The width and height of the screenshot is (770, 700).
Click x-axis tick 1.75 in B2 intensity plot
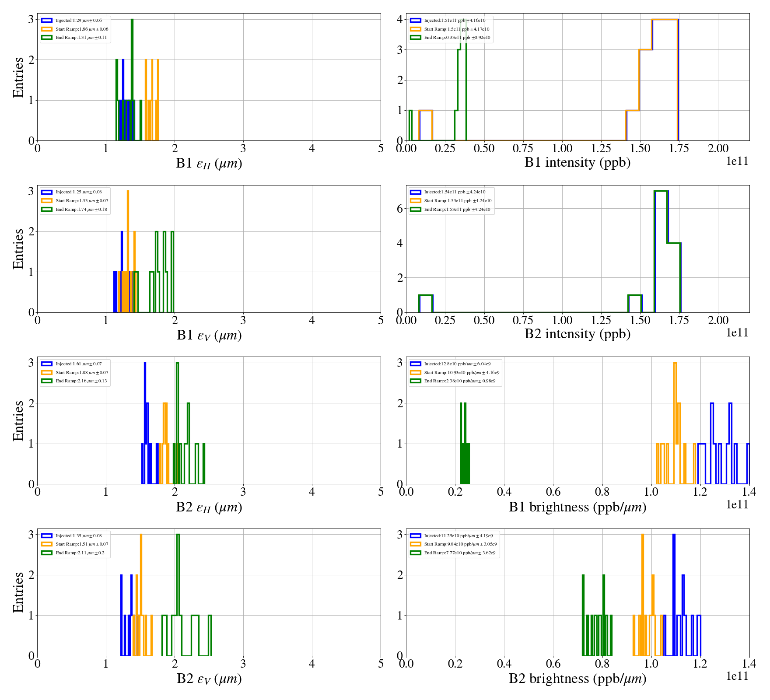(x=679, y=321)
